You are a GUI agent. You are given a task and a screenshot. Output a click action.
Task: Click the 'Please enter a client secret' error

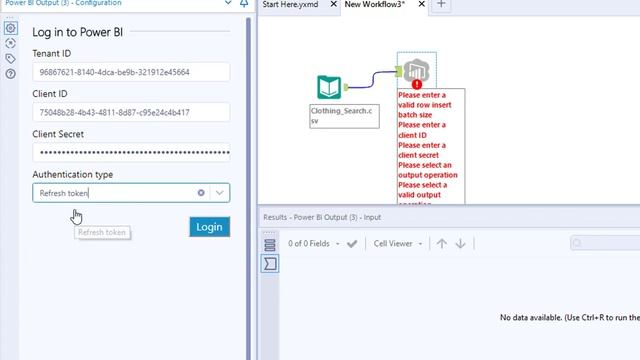pyautogui.click(x=422, y=150)
